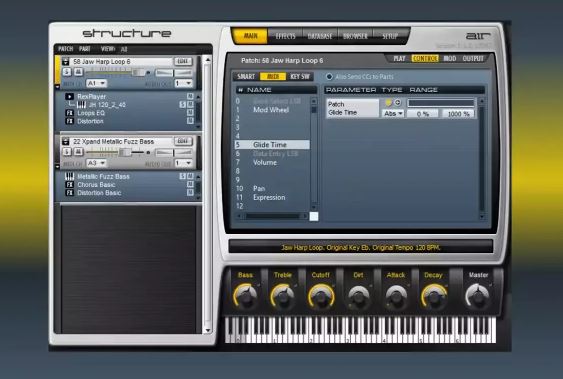This screenshot has width=563, height=379.
Task: Turn the Cutoff smart knob
Action: click(321, 297)
